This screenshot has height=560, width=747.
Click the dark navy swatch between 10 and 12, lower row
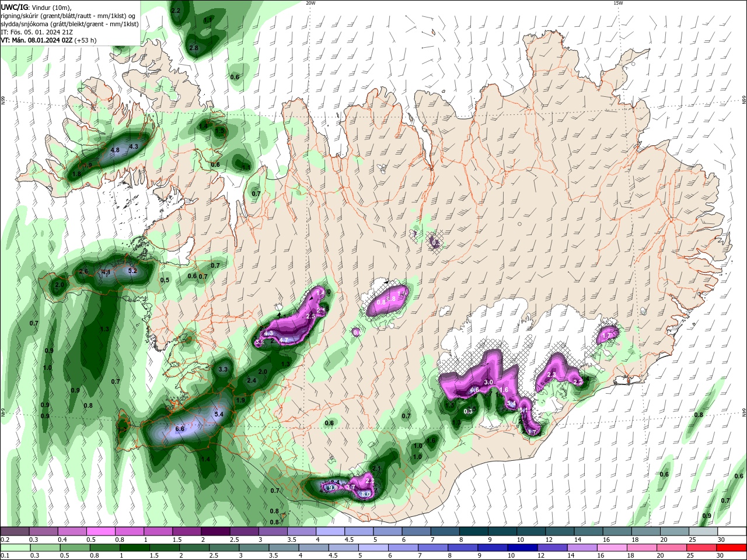(521, 548)
